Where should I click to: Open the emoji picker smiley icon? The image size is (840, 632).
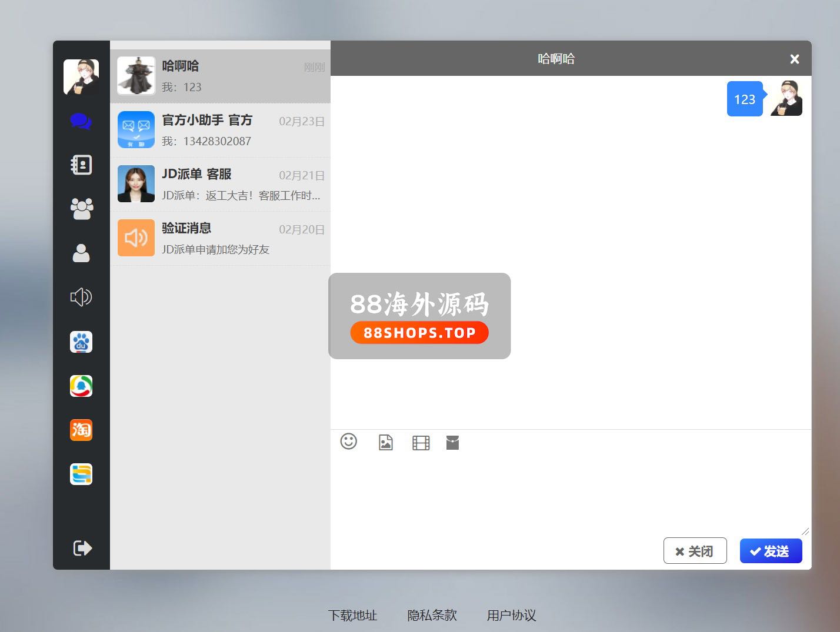(x=349, y=442)
